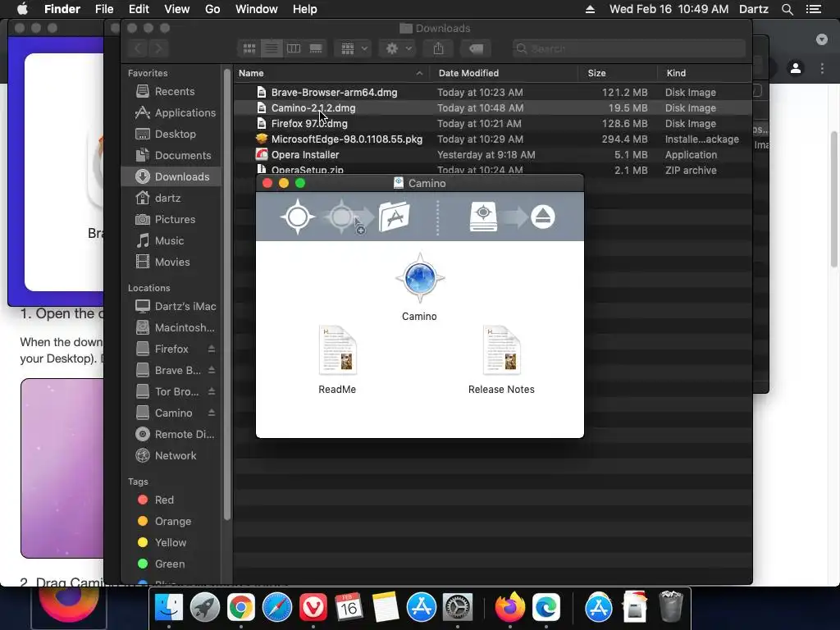This screenshot has height=630, width=840.
Task: Launch Safari from the Dock
Action: click(277, 608)
